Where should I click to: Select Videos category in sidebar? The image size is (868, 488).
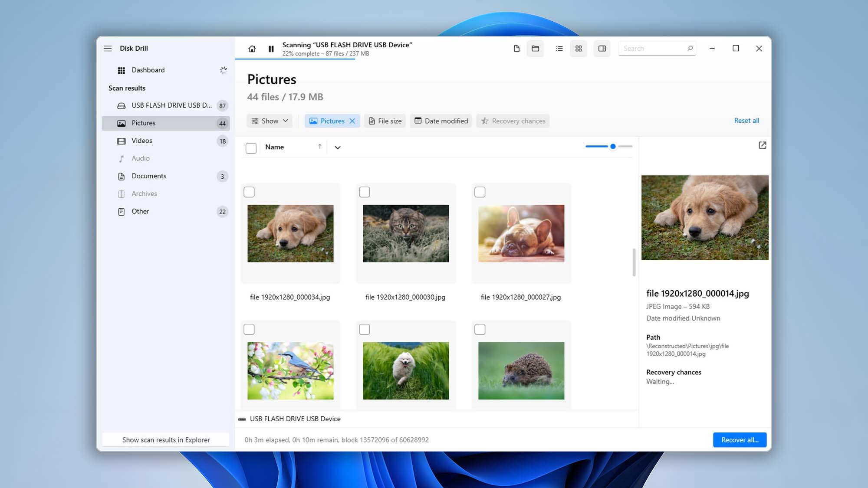(141, 140)
